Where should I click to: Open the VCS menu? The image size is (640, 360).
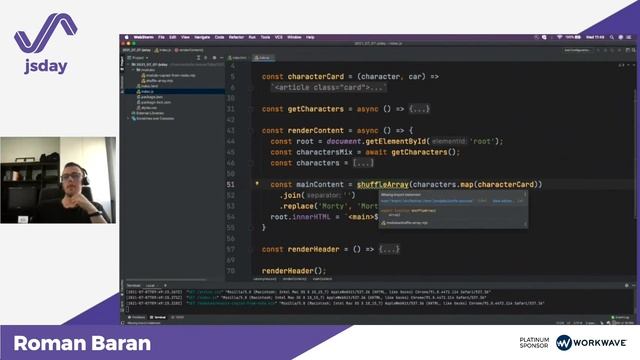(279, 37)
